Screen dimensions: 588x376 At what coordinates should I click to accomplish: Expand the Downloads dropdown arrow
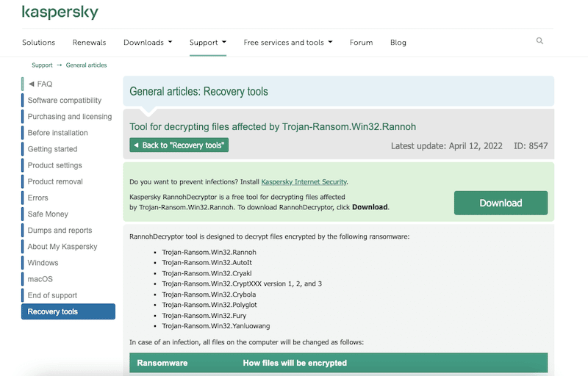[170, 42]
